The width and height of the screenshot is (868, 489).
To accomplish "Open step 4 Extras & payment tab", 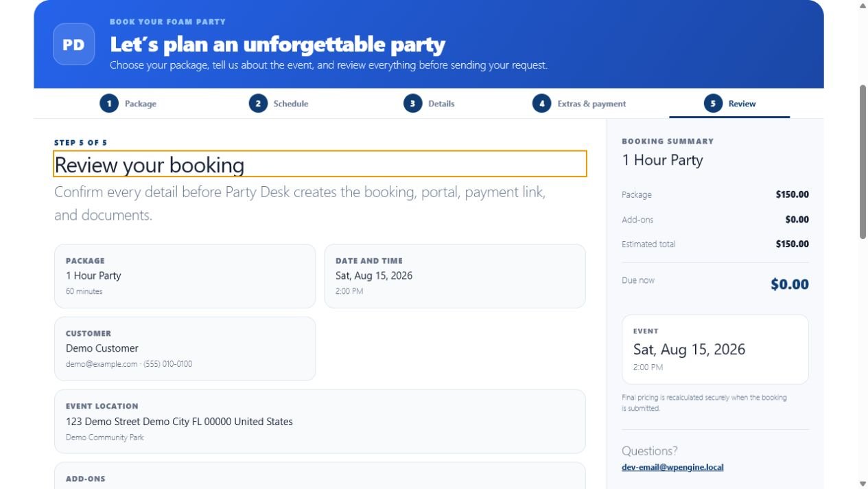I will [x=579, y=104].
